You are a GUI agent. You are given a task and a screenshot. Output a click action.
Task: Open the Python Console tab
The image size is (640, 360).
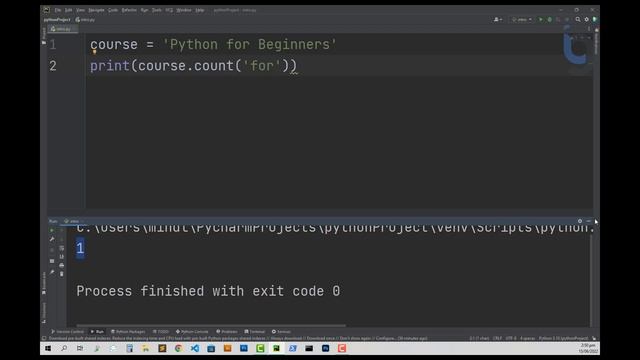[x=192, y=331]
